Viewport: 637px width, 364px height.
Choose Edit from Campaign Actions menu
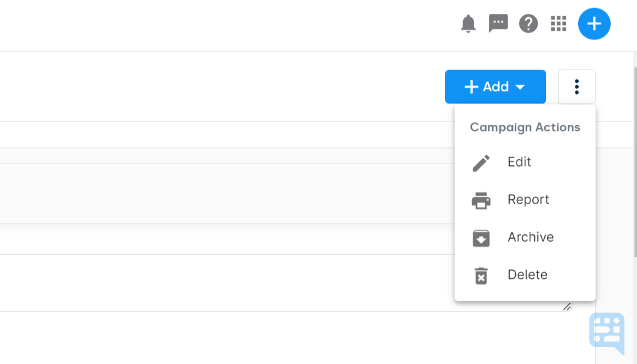tap(519, 162)
